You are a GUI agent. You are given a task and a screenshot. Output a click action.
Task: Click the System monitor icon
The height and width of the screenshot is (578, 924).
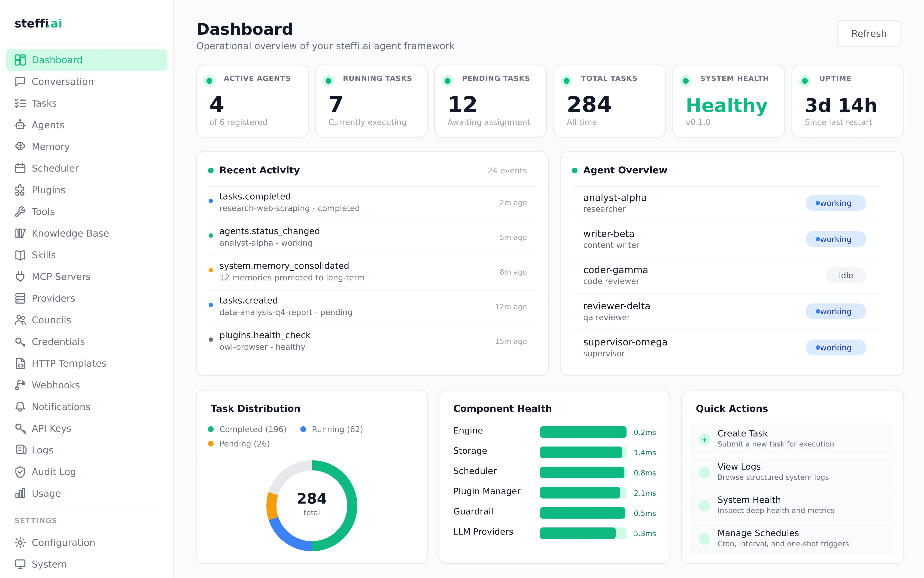coord(20,564)
